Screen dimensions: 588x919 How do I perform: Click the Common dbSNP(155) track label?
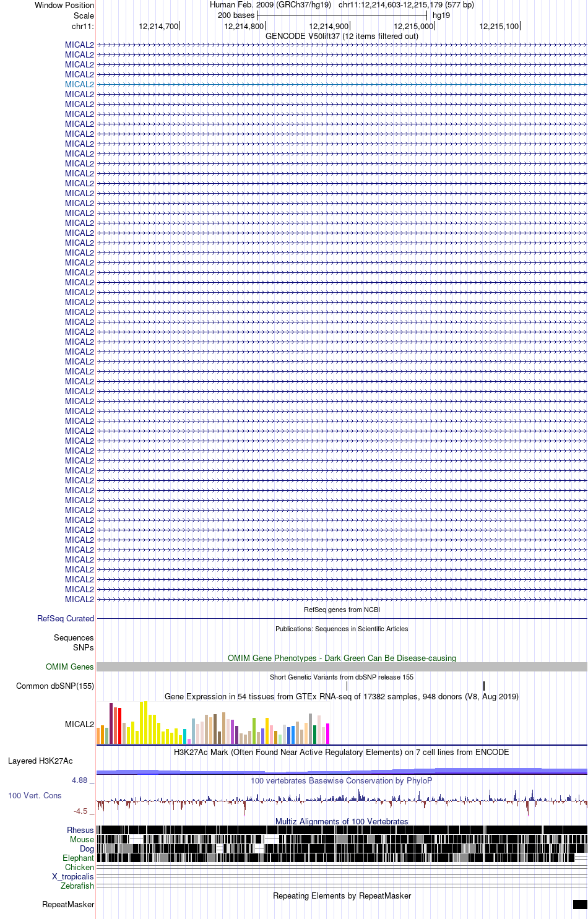[x=55, y=686]
